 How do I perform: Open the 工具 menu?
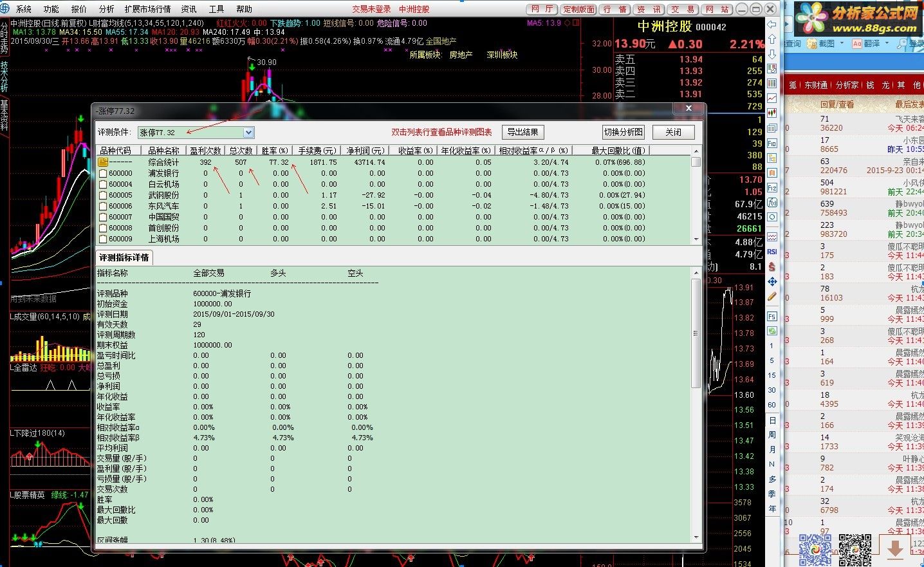coord(217,9)
